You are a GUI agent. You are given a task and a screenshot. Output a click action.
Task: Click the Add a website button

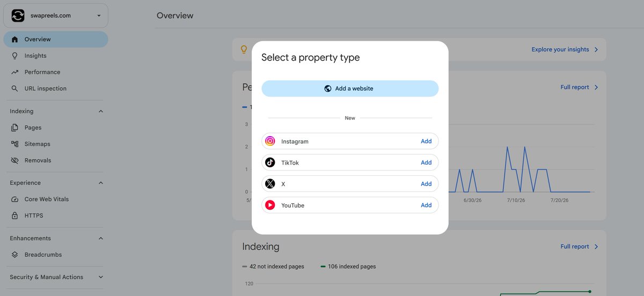coord(350,88)
